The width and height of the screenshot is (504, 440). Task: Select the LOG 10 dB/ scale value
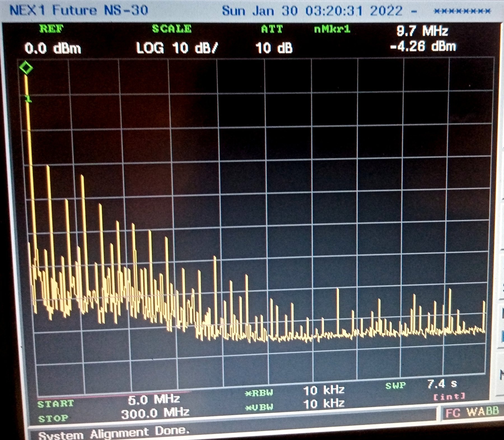pos(177,48)
